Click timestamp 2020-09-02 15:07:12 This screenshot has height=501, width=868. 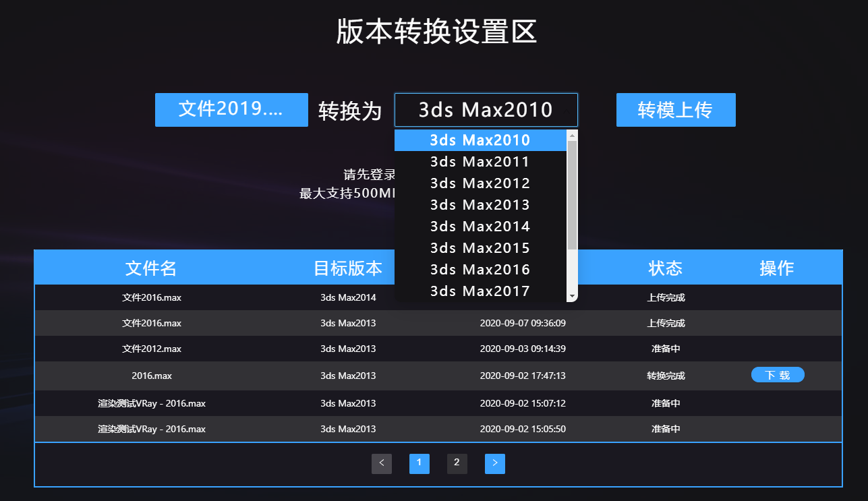coord(523,403)
